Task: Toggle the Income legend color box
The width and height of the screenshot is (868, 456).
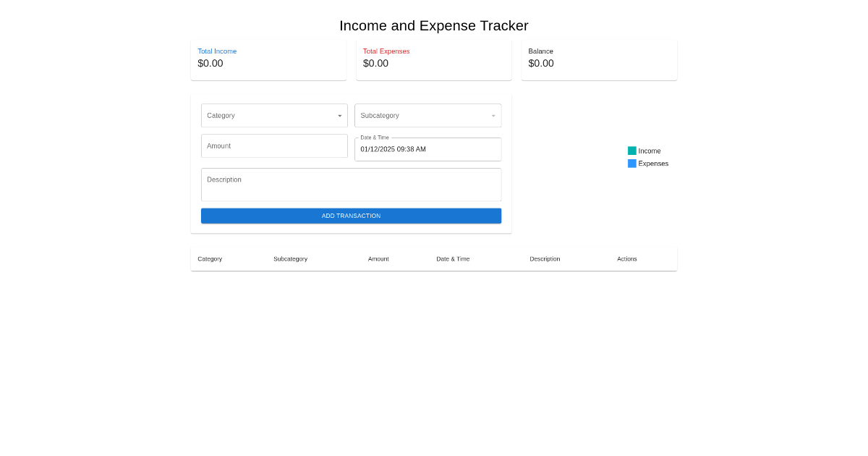Action: point(632,151)
